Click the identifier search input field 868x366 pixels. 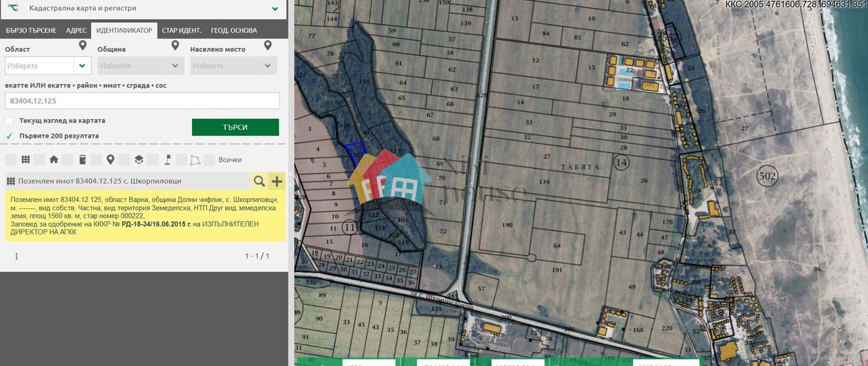(x=142, y=100)
